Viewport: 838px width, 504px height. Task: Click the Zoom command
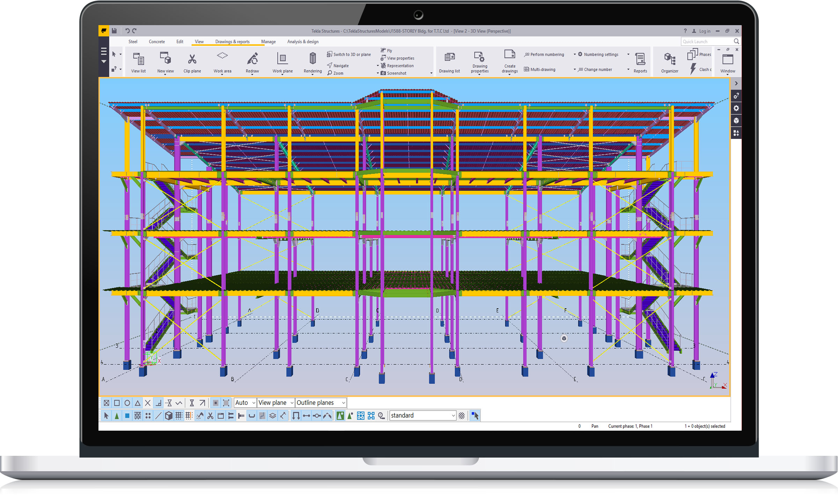tap(335, 73)
